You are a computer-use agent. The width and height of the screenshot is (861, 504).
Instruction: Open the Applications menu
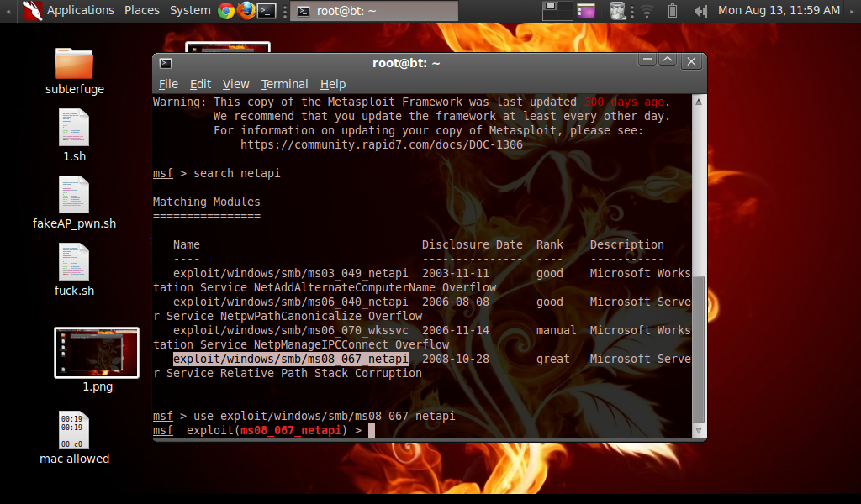coord(80,10)
